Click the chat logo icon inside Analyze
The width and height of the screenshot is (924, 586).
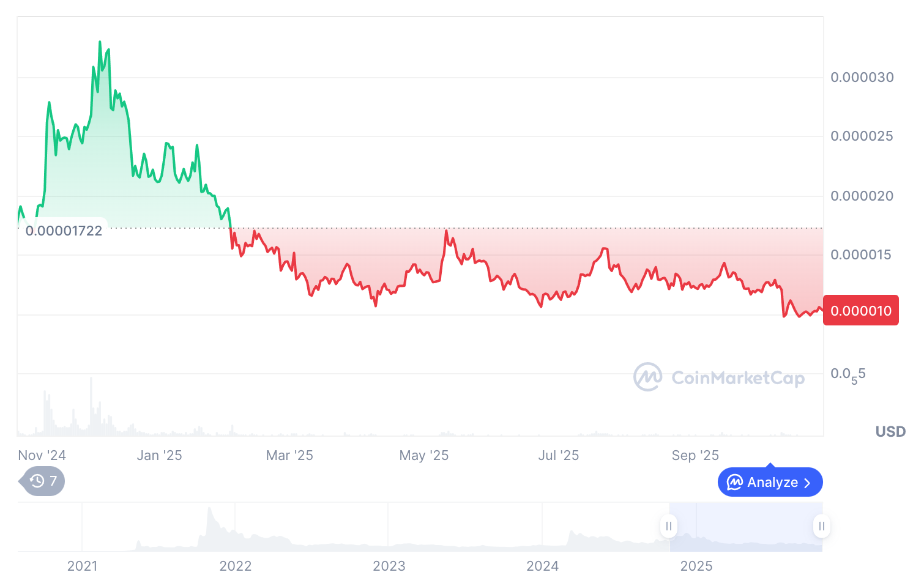click(x=734, y=482)
